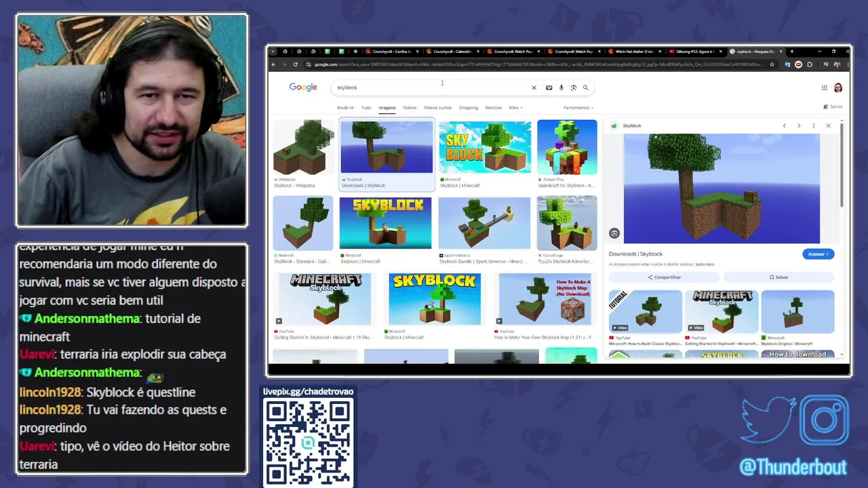Click the red extension icon in Chrome toolbar
Screen dimensions: 868x488
(x=798, y=64)
